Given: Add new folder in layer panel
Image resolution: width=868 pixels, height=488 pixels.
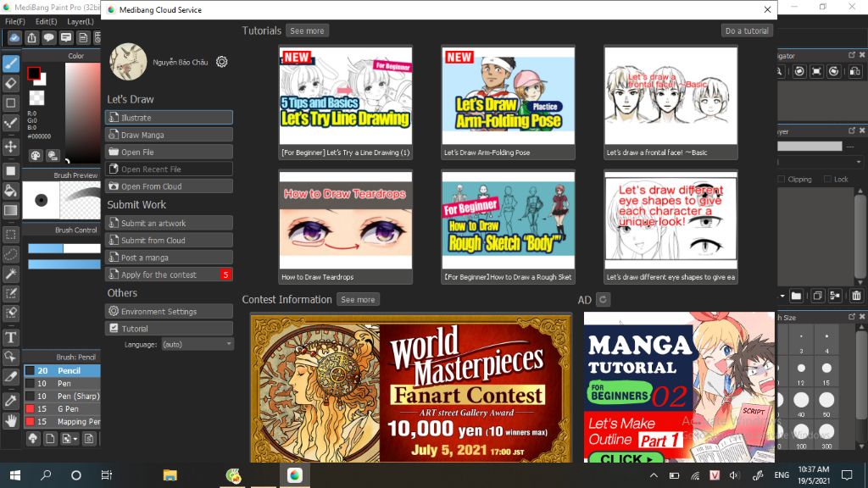Looking at the screenshot, I should click(x=796, y=296).
